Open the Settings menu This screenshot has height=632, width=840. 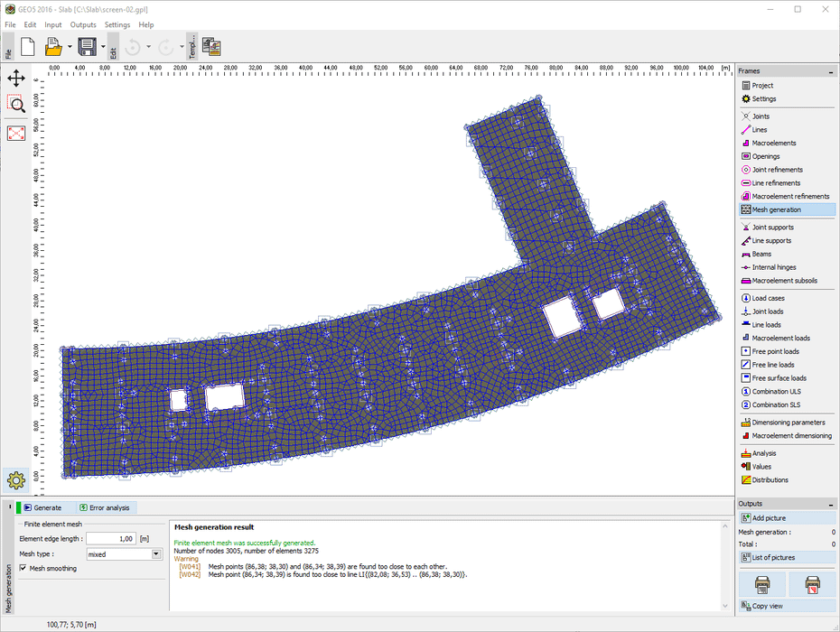[x=117, y=24]
